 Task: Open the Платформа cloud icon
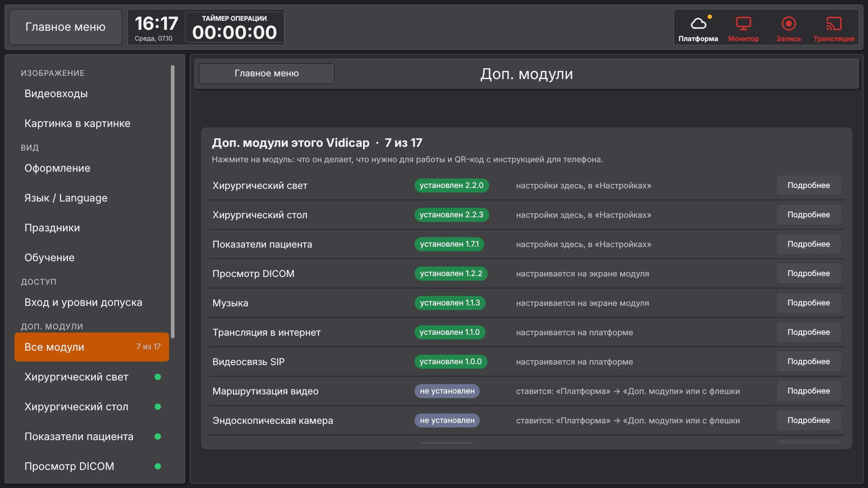coord(698,23)
